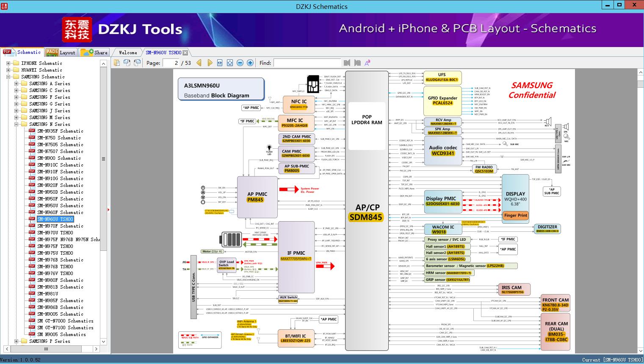Expand the IPHONE Schematic tree node
644x364 pixels.
tap(8, 63)
